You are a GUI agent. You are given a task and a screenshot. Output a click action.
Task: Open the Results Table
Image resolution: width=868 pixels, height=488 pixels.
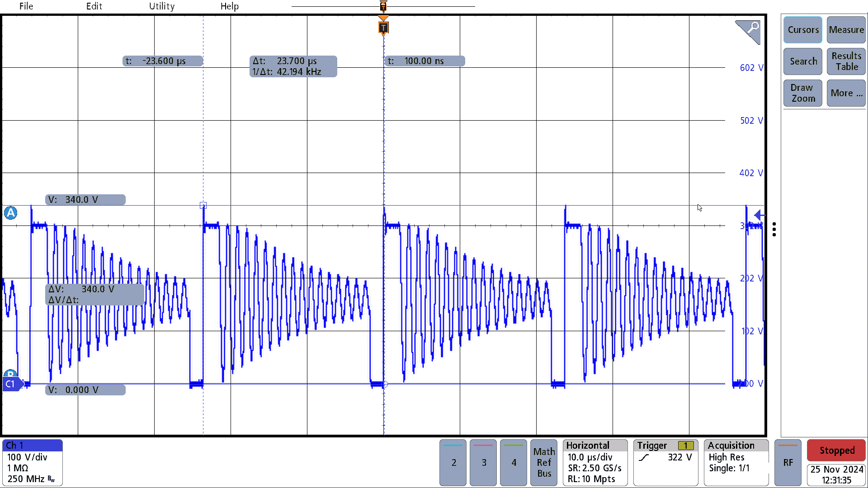coord(846,61)
